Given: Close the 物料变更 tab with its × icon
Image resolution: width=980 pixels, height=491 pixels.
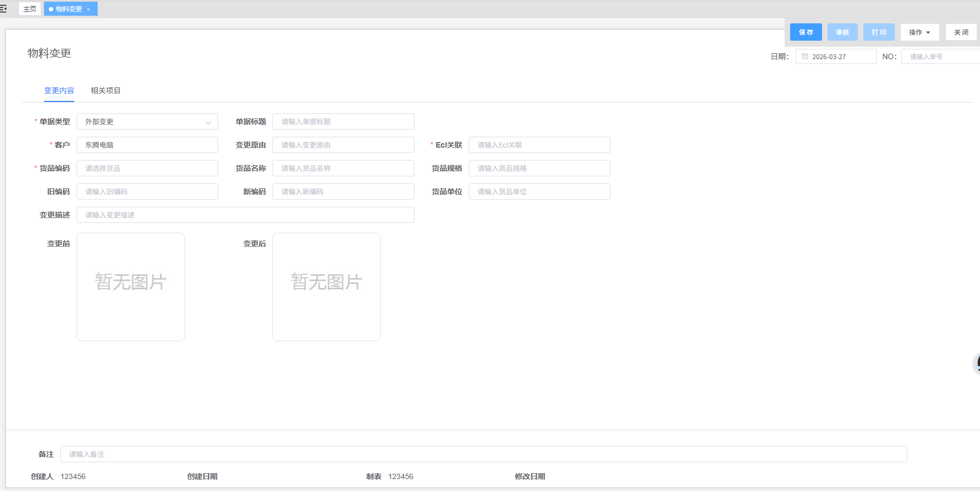Looking at the screenshot, I should point(88,9).
